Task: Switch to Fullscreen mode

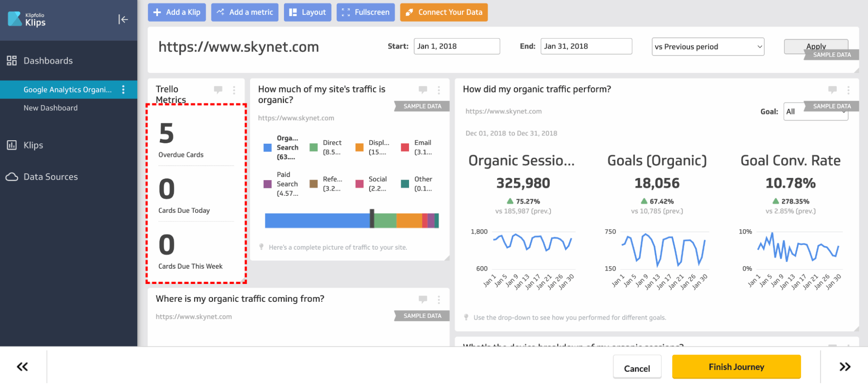Action: tap(366, 12)
